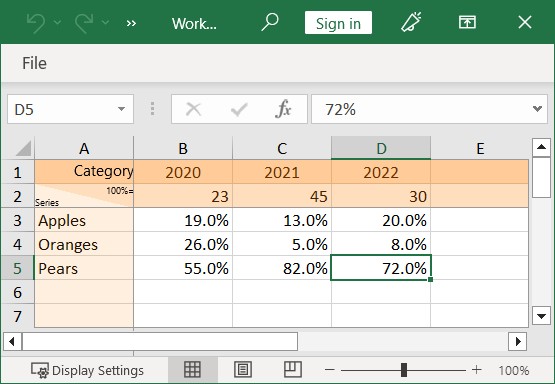
Task: Select the 5.0% cell
Action: click(x=282, y=244)
